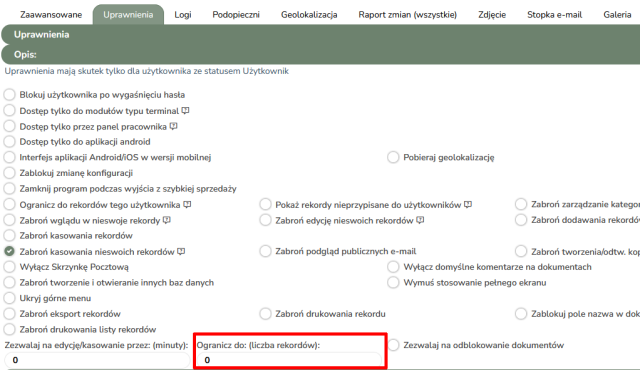Enable Wymuś stosowanie pełnego ekranu
Image resolution: width=640 pixels, height=370 pixels.
point(393,282)
